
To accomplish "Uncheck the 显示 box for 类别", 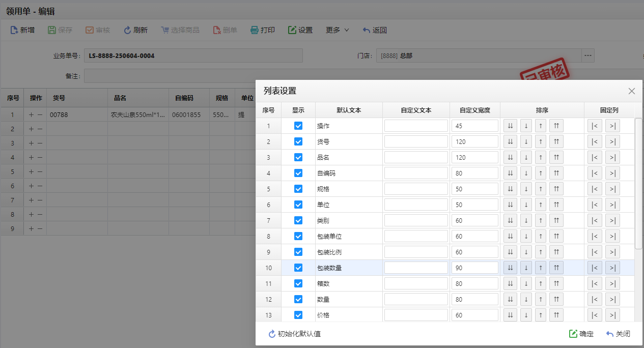I will pyautogui.click(x=298, y=220).
